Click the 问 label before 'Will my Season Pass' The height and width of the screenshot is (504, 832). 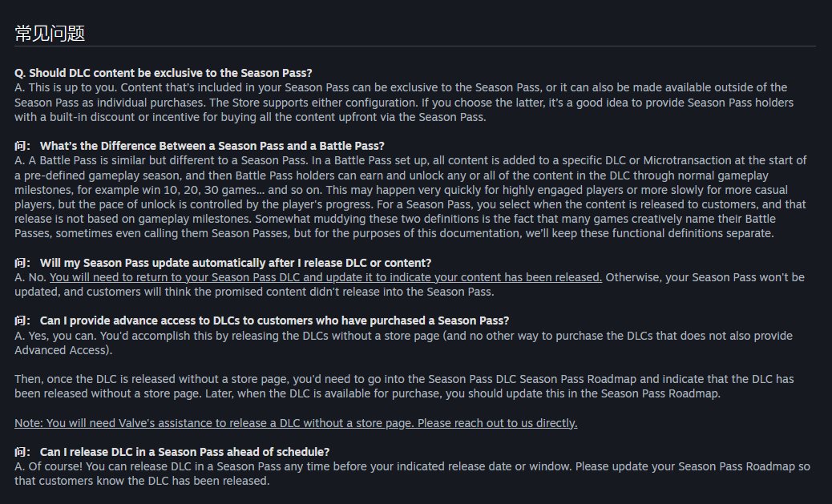(x=22, y=263)
